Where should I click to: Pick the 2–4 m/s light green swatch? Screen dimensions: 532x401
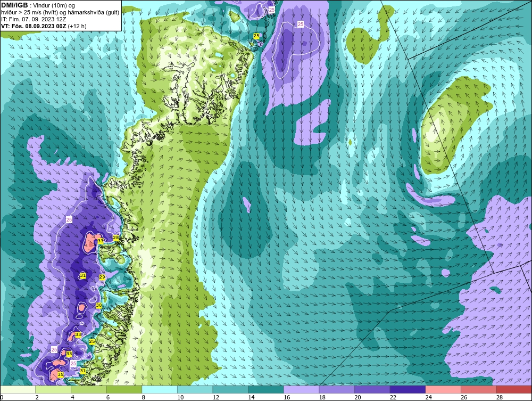53,389
